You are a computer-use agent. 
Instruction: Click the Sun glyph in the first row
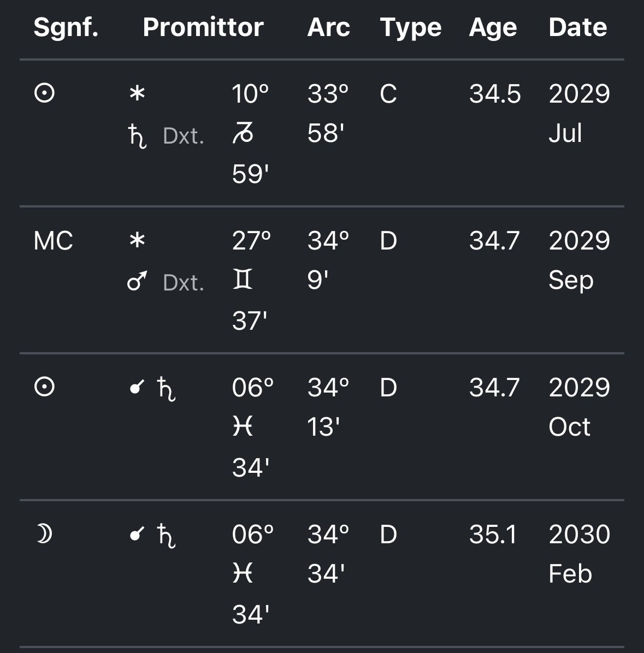pos(44,93)
